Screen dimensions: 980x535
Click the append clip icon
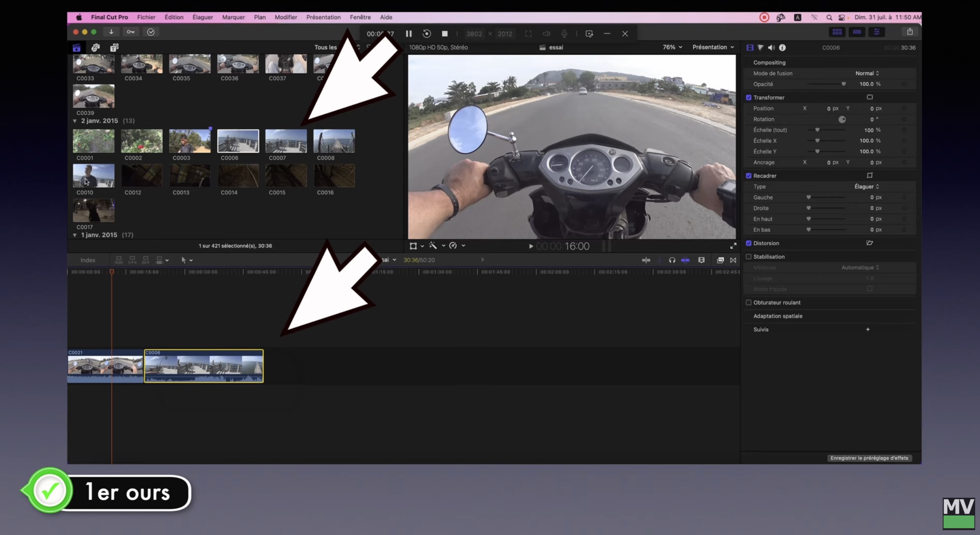click(x=146, y=260)
